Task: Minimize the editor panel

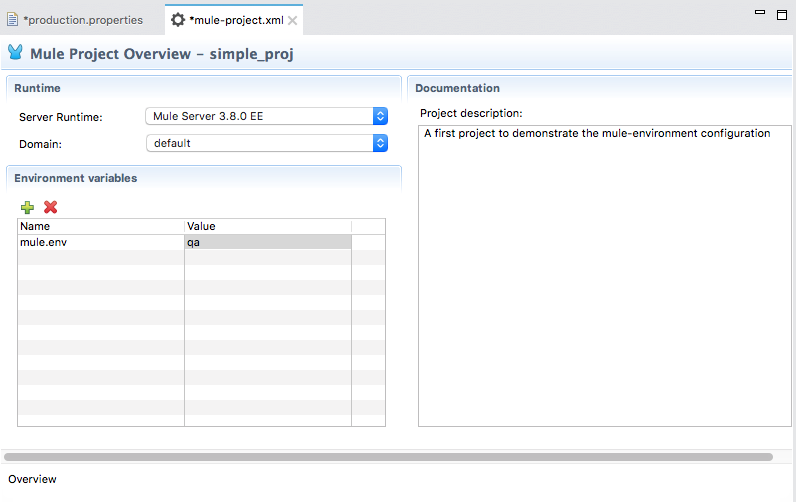Action: pos(760,12)
